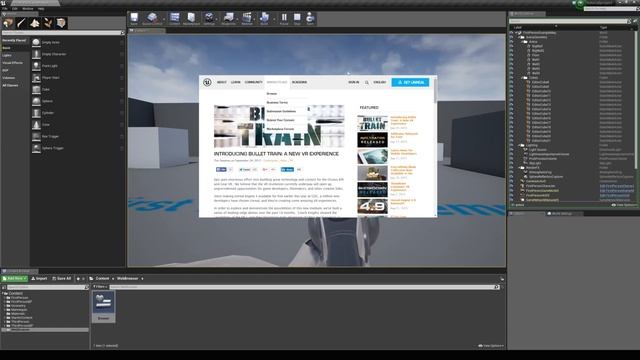Open the Matinee toolbar icon
This screenshot has width=640, height=360.
pyautogui.click(x=247, y=18)
